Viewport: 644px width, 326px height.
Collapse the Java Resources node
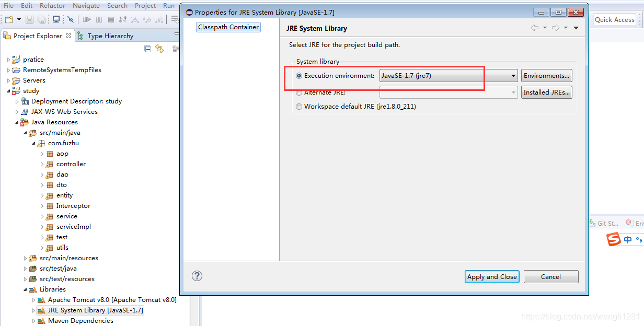click(x=17, y=122)
